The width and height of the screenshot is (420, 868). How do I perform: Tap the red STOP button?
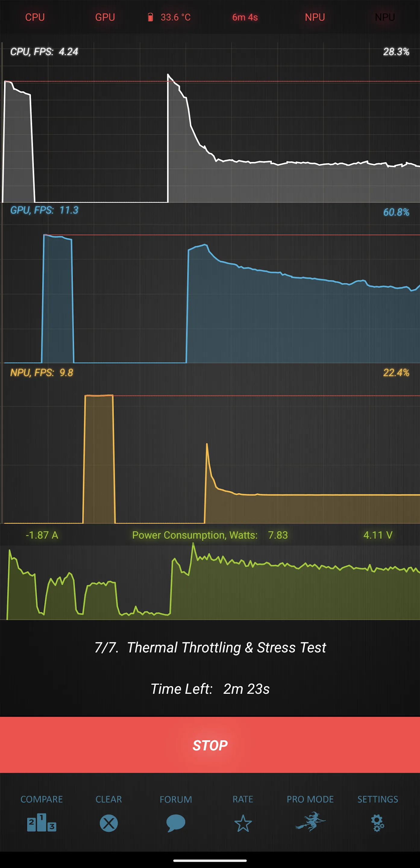click(210, 745)
